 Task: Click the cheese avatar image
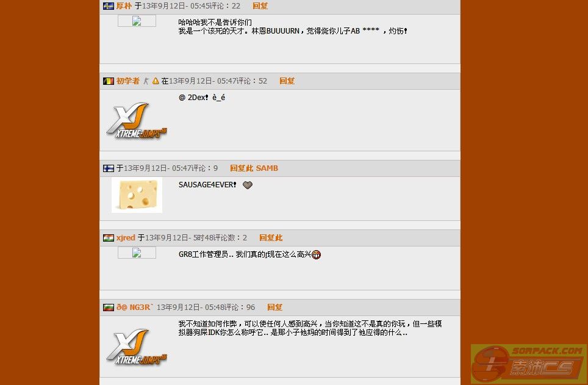pos(137,195)
